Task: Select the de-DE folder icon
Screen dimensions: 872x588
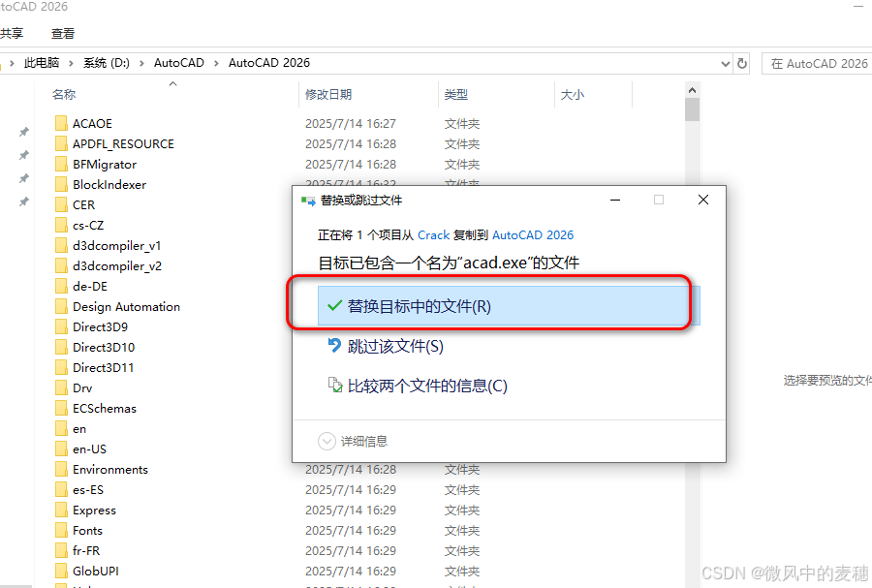Action: coord(61,286)
